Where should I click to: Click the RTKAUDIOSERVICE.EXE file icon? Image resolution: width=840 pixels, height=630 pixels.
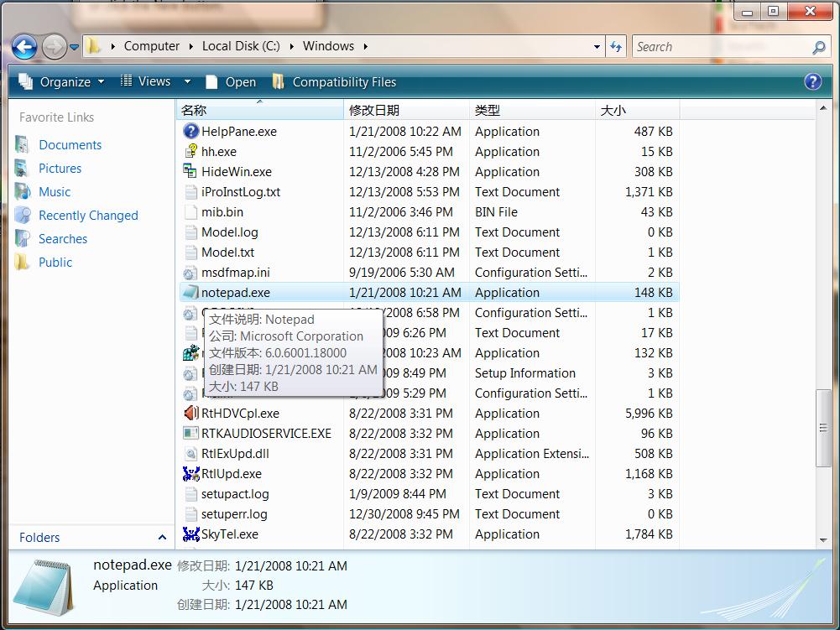pyautogui.click(x=190, y=433)
